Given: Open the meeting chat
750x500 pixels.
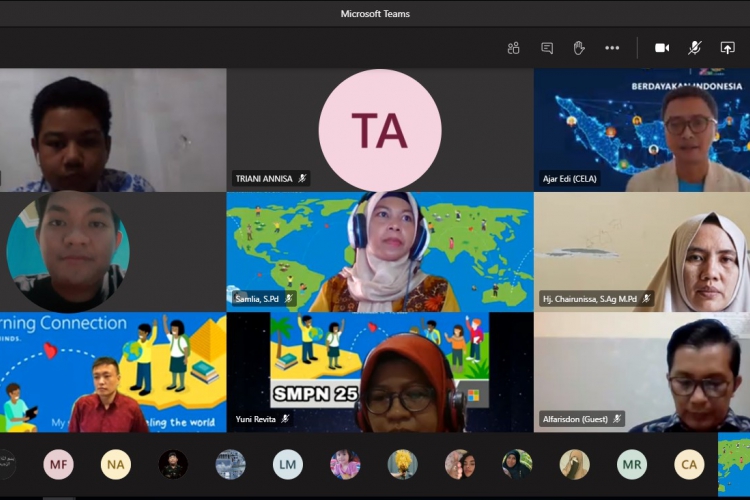Looking at the screenshot, I should click(x=547, y=48).
